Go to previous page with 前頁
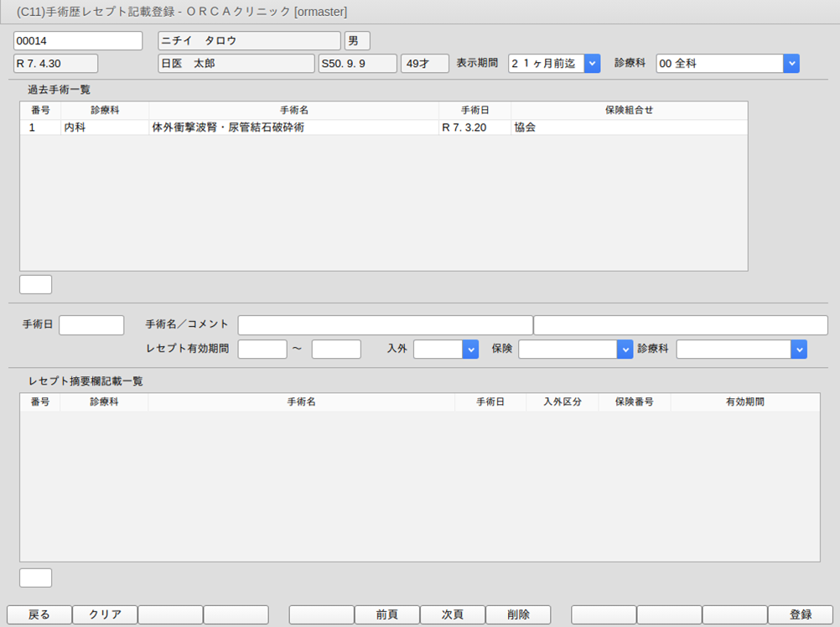Screen dimensions: 840x627 click(386, 614)
